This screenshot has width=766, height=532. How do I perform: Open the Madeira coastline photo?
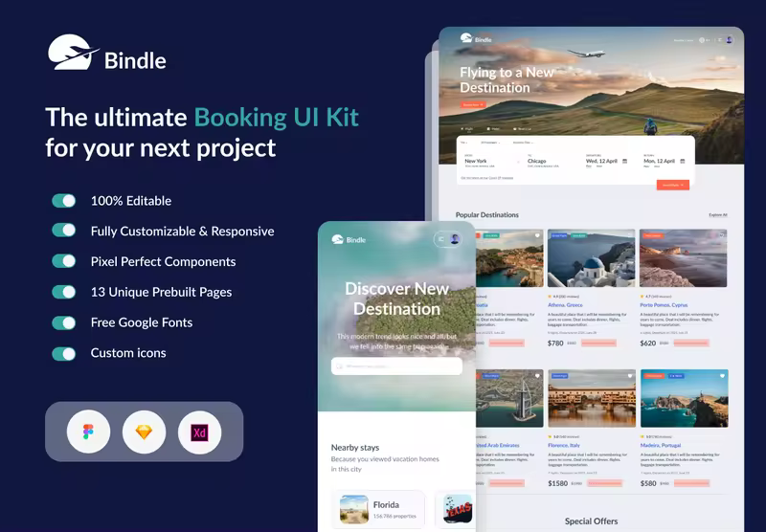coord(685,398)
